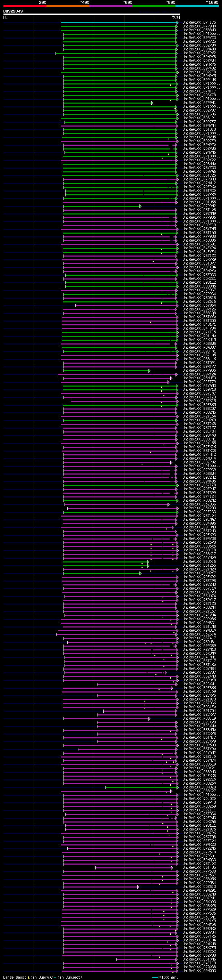Viewport: 222px width, 980px height.
Task: Select hit label UniRef100_B4FXX8
Action: pyautogui.click(x=199, y=776)
